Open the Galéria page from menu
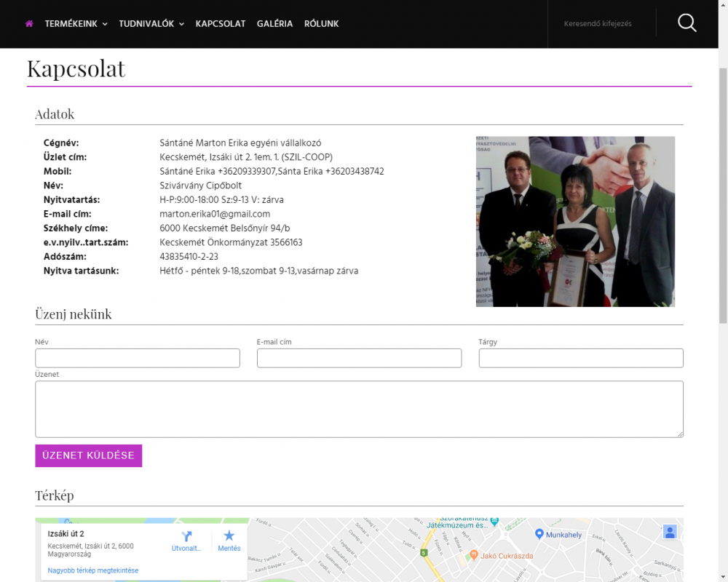The width and height of the screenshot is (728, 582). (274, 24)
